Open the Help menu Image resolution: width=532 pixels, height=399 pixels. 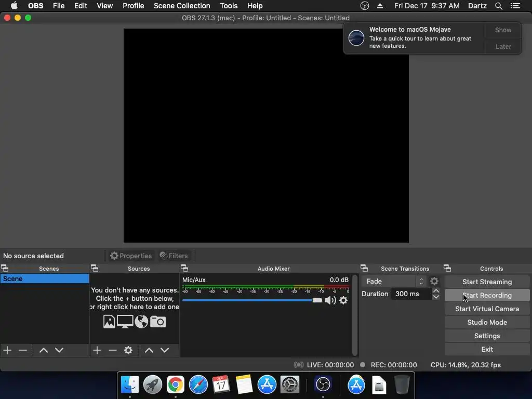pos(255,6)
